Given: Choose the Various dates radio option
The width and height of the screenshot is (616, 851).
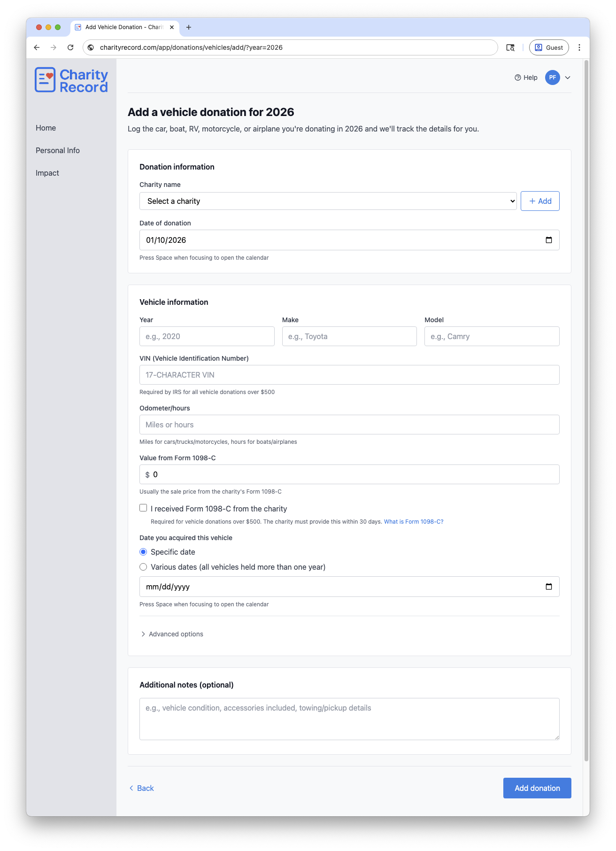Looking at the screenshot, I should coord(143,567).
